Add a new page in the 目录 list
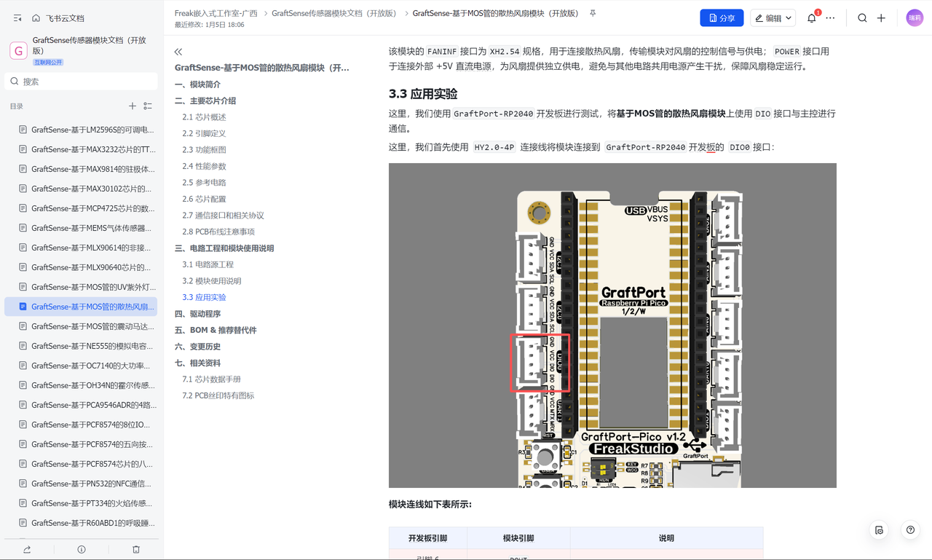The height and width of the screenshot is (560, 932). point(133,106)
